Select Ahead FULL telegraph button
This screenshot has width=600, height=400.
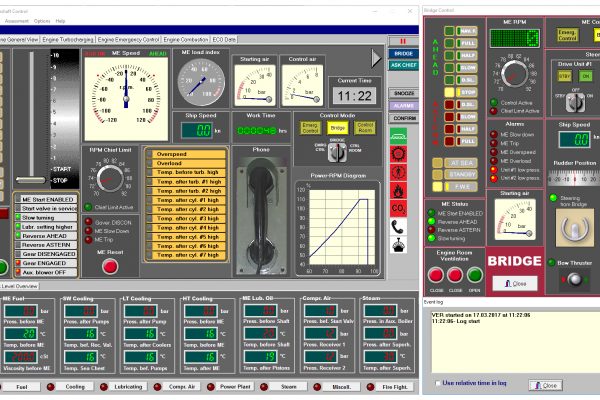[467, 43]
